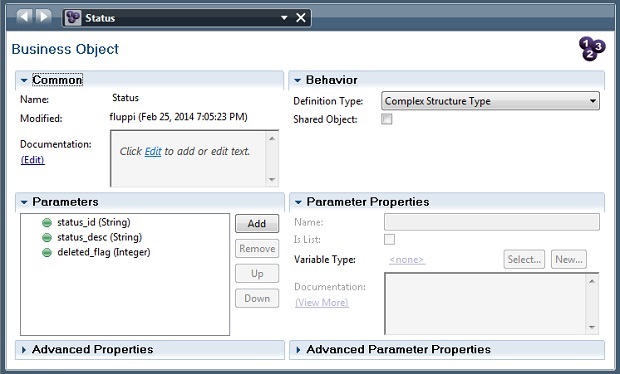Click the down arrow of parameter documentation scrollbar

592,327
